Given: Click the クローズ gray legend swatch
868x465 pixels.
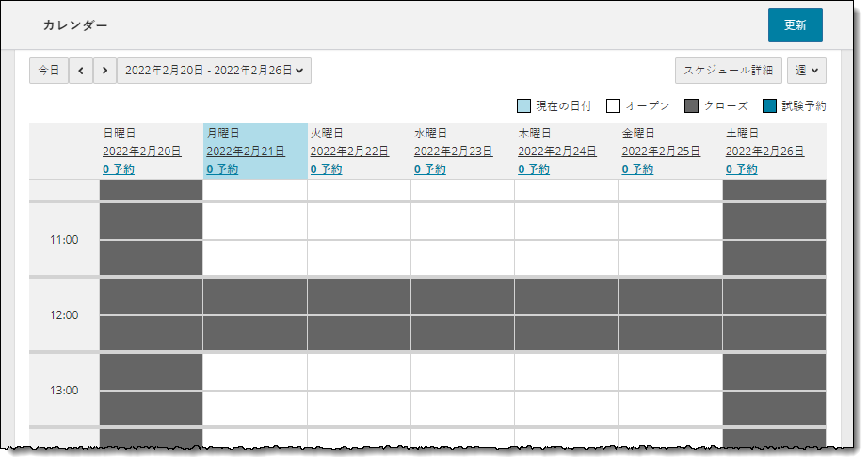Looking at the screenshot, I should [691, 105].
